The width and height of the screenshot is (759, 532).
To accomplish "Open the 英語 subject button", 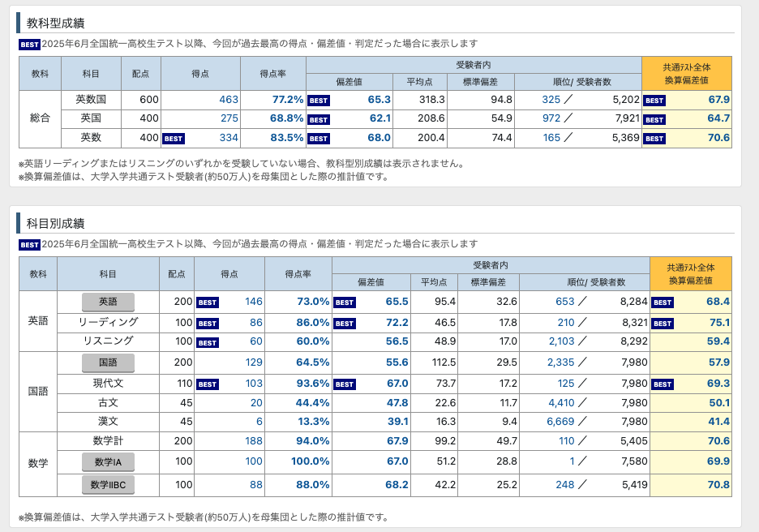I will coord(108,302).
